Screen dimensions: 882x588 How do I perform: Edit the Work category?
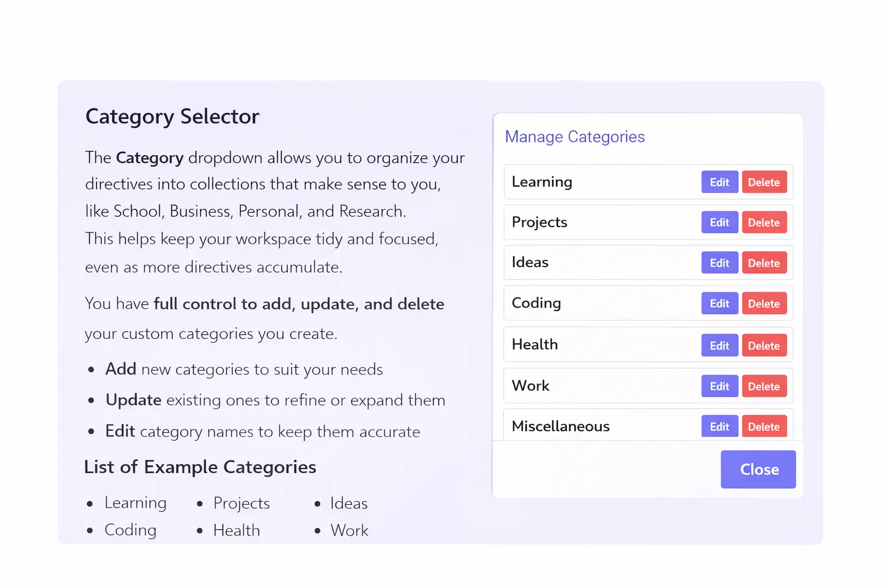coord(719,386)
